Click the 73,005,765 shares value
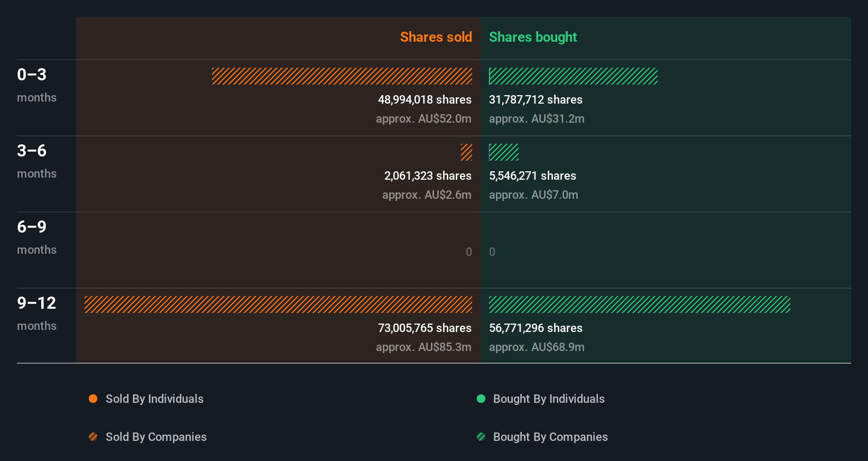The height and width of the screenshot is (461, 868). 424,328
